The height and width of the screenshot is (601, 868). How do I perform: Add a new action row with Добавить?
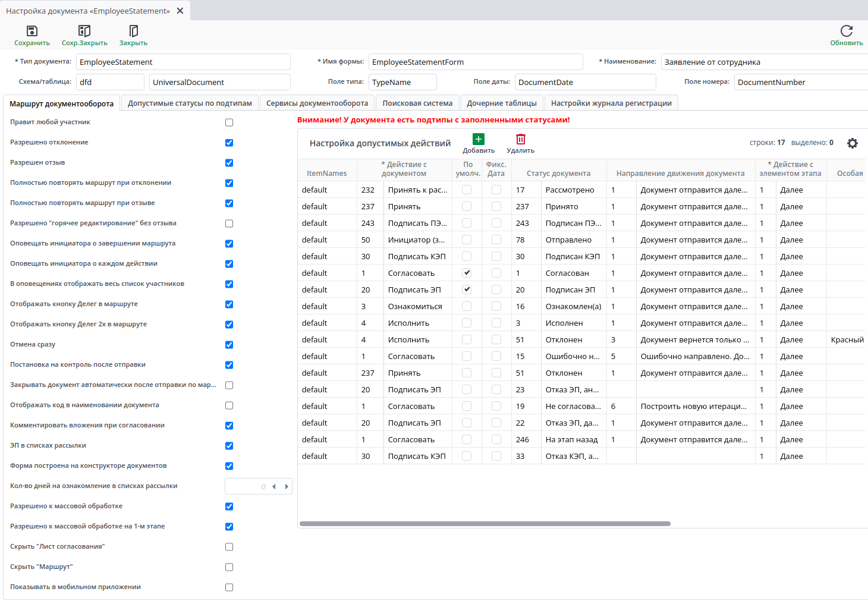(x=479, y=139)
